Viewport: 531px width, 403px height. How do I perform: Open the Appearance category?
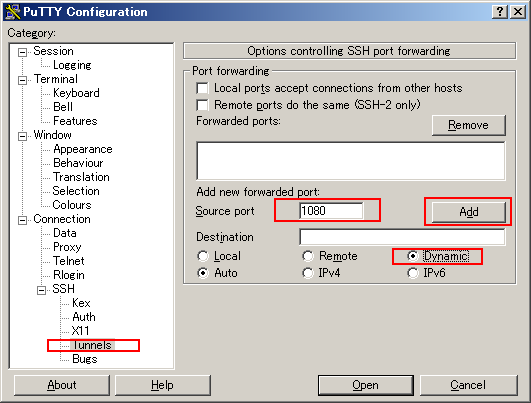point(83,149)
